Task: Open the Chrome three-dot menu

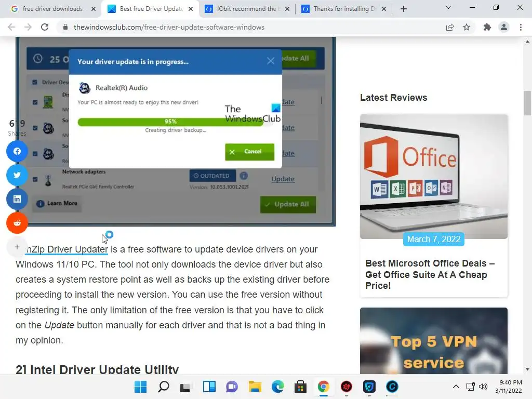Action: 521,27
